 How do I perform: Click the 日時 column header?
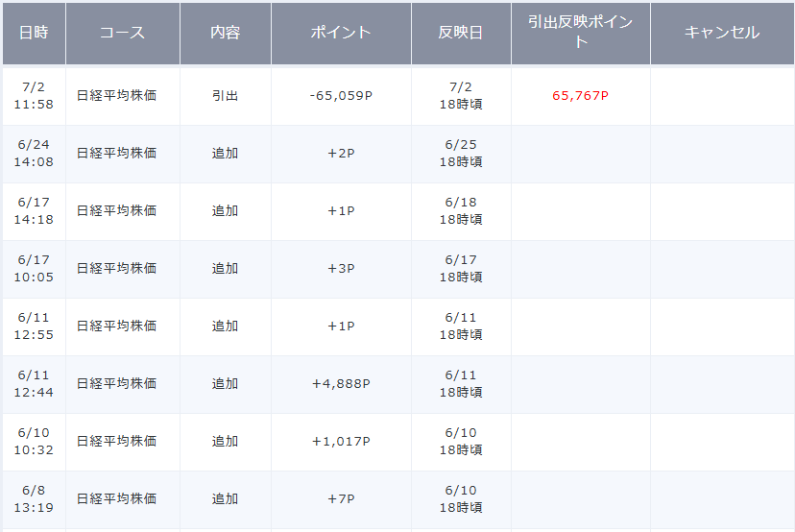[34, 33]
